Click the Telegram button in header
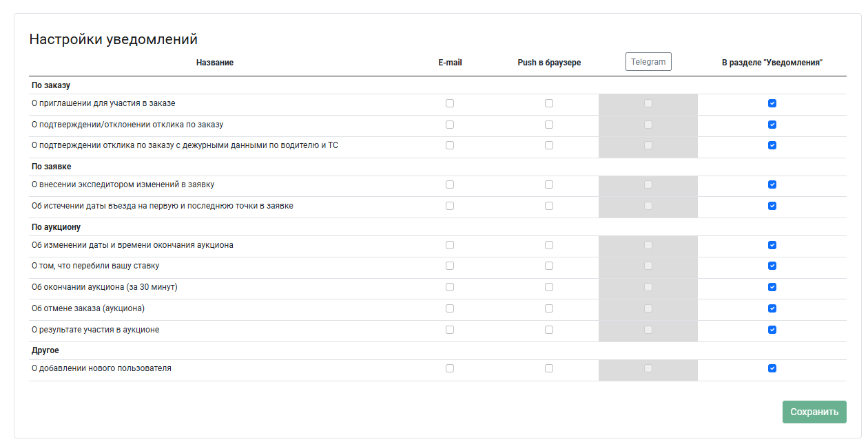Screen dimensions: 868x444 coord(648,62)
